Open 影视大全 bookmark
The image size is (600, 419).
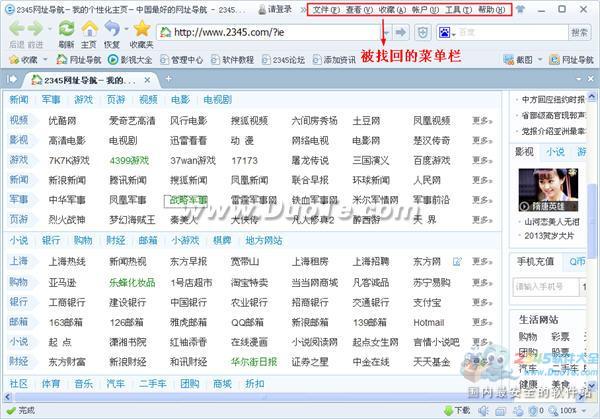tap(130, 60)
